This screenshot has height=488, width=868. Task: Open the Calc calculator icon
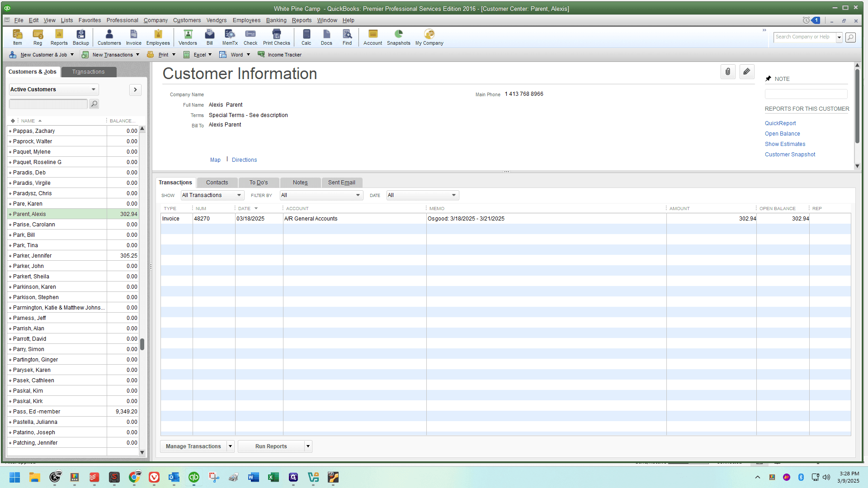306,37
